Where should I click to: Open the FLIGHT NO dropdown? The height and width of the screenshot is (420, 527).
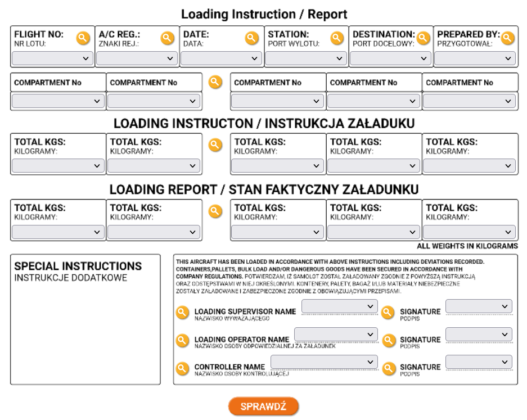point(52,58)
